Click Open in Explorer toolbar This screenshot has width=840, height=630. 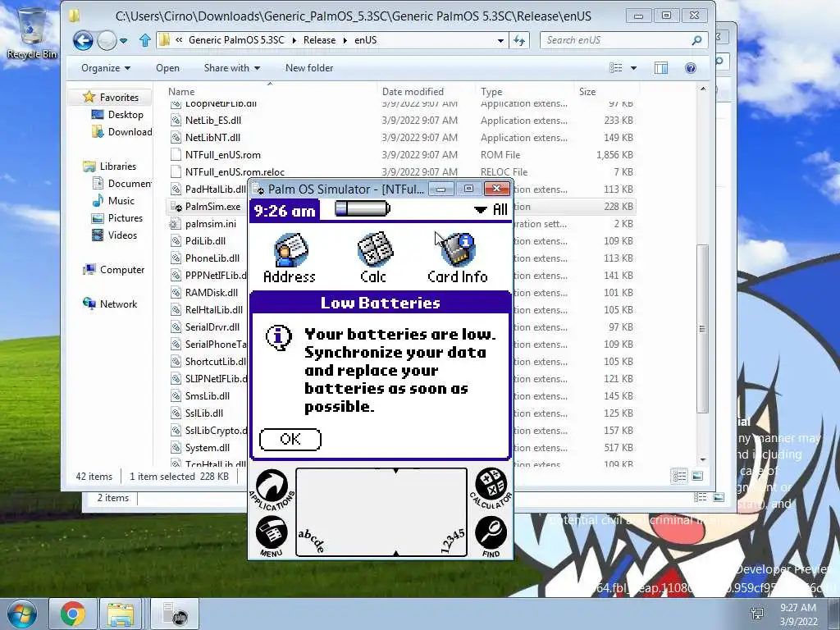(x=167, y=68)
